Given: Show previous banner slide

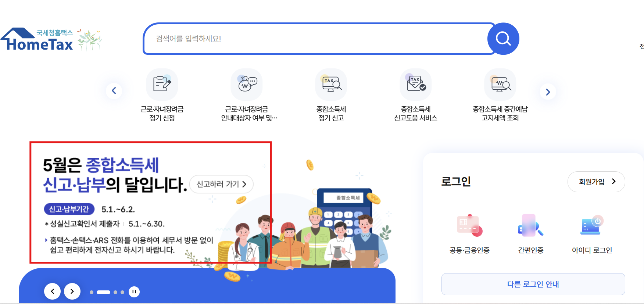Looking at the screenshot, I should click(53, 292).
